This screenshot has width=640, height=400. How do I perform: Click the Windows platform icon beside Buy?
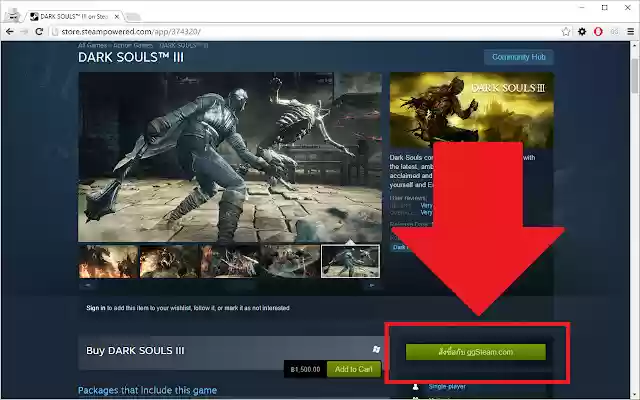pos(376,349)
